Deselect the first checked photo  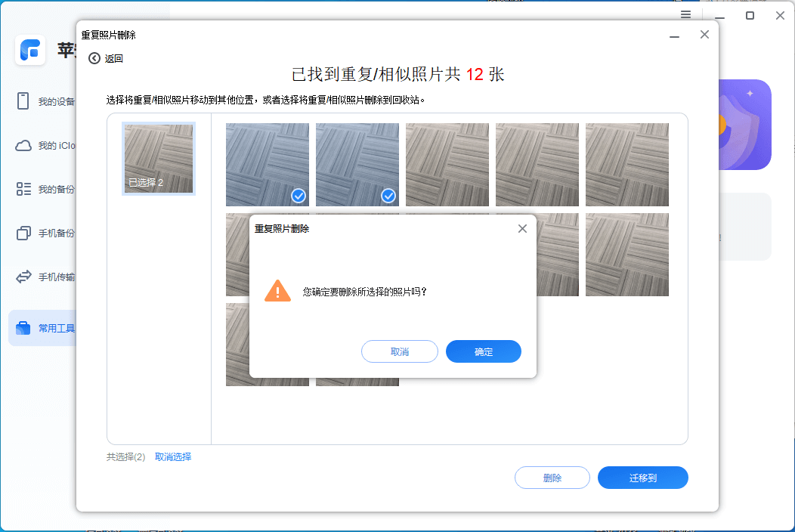pyautogui.click(x=298, y=196)
